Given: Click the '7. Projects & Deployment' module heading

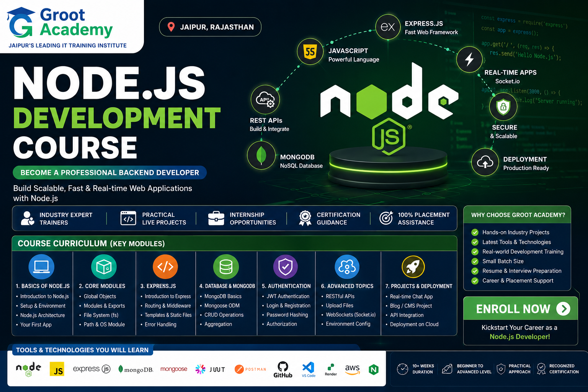Looking at the screenshot, I should click(419, 286).
